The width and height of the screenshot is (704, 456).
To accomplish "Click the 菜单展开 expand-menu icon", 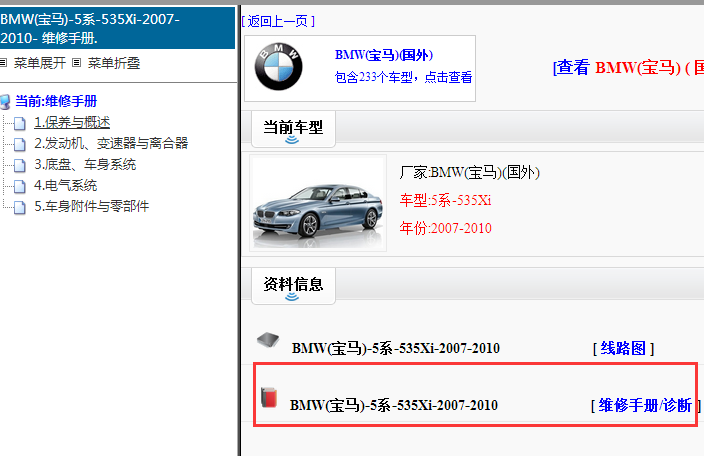I will [3, 63].
